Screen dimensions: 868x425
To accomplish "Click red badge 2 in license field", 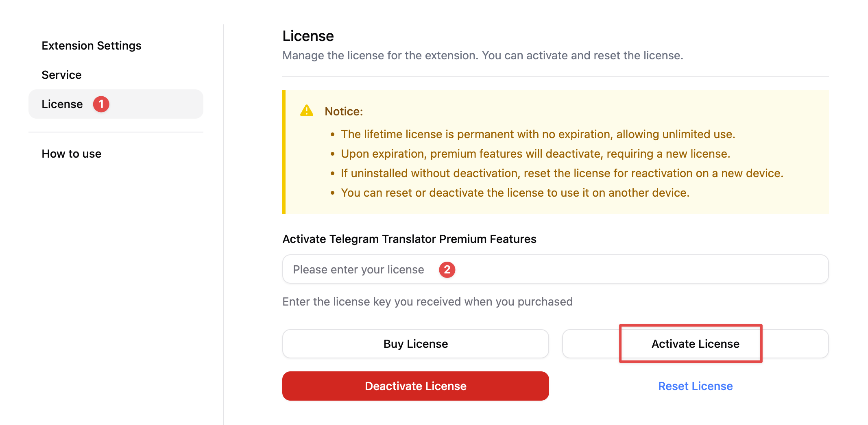I will 447,269.
